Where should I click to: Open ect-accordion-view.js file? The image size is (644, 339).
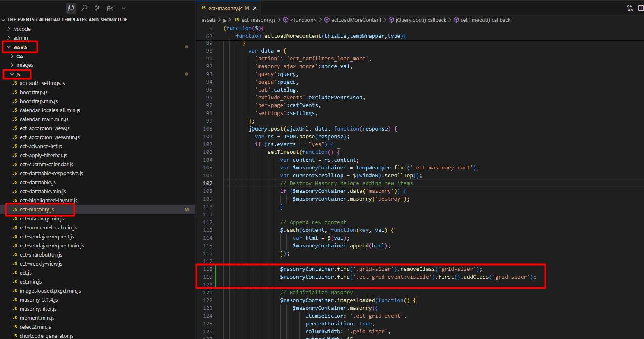coord(44,128)
